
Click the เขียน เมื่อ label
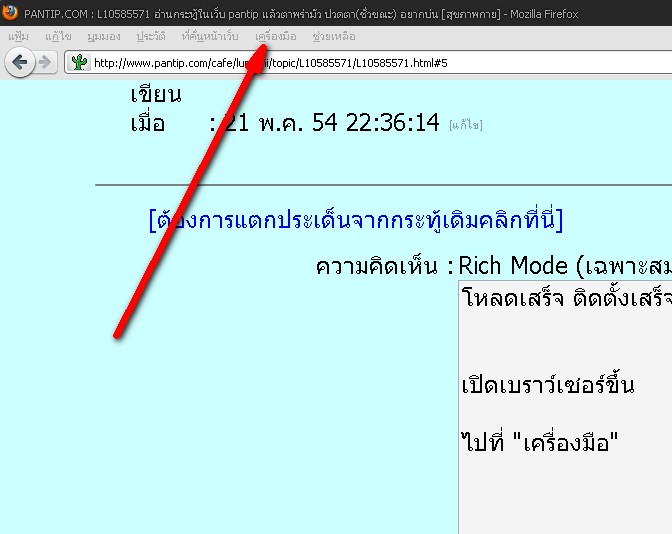pos(156,109)
